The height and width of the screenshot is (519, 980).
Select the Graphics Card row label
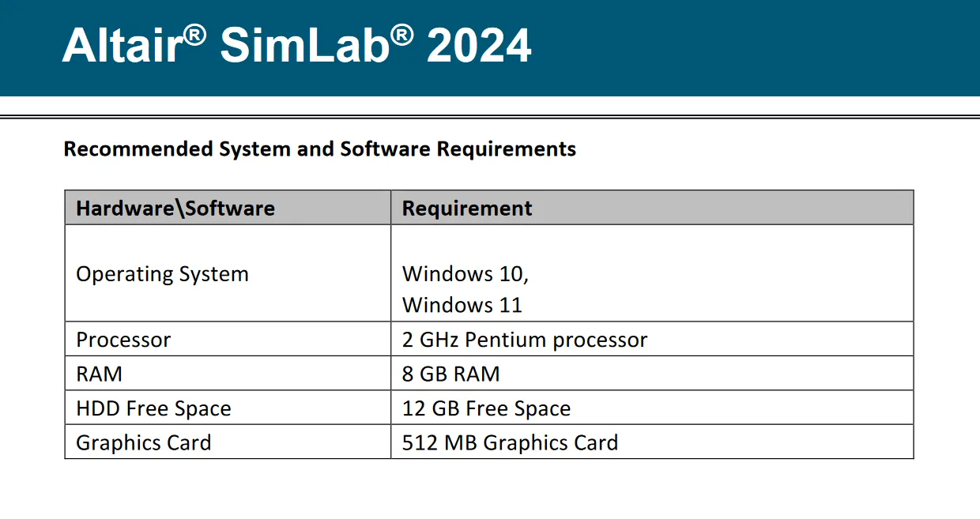144,442
